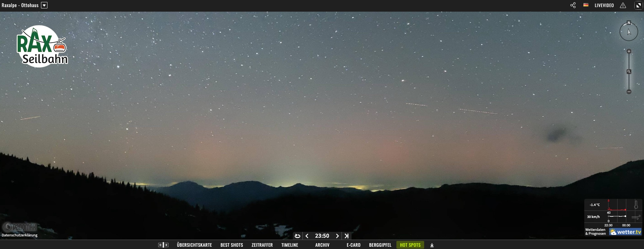644x249 pixels.
Task: Open the wetter.tv logo link
Action: tap(625, 232)
